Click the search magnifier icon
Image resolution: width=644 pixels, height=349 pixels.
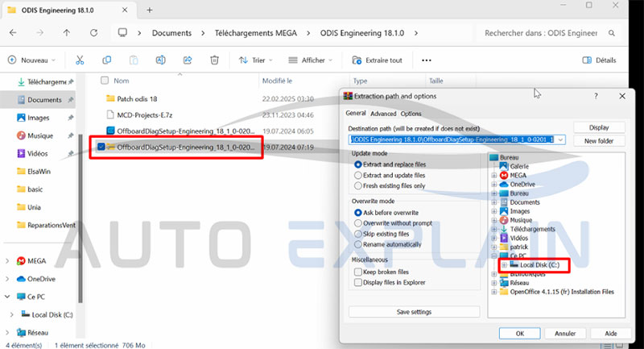coord(612,33)
